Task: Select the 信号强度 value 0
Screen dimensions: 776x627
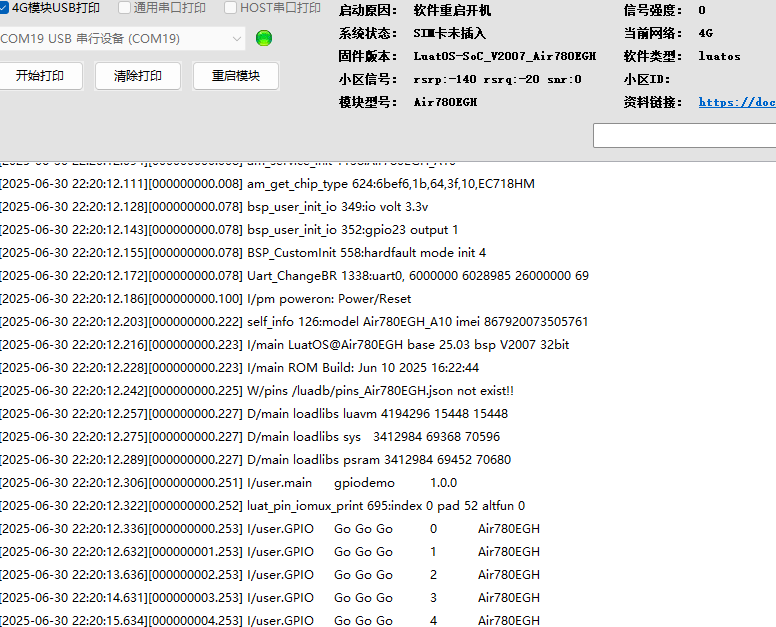Action: (x=702, y=10)
